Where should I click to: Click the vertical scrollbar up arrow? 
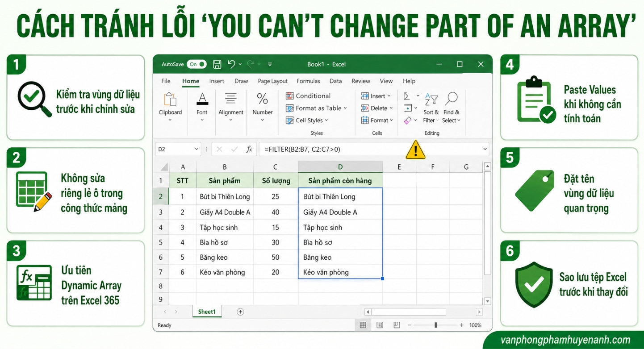point(488,166)
